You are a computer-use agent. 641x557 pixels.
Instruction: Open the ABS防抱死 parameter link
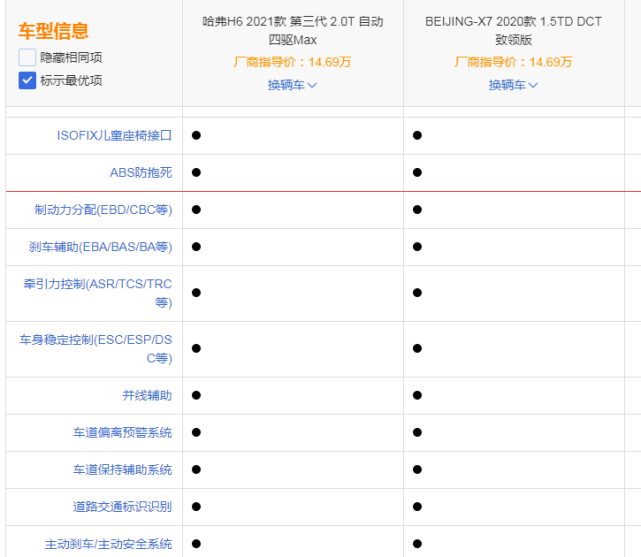(x=141, y=172)
